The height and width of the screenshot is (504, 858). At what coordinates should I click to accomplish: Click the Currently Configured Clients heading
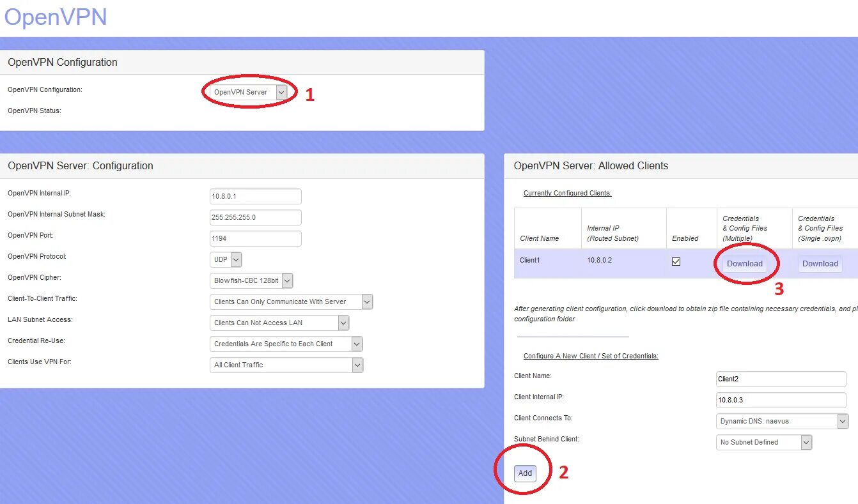568,193
